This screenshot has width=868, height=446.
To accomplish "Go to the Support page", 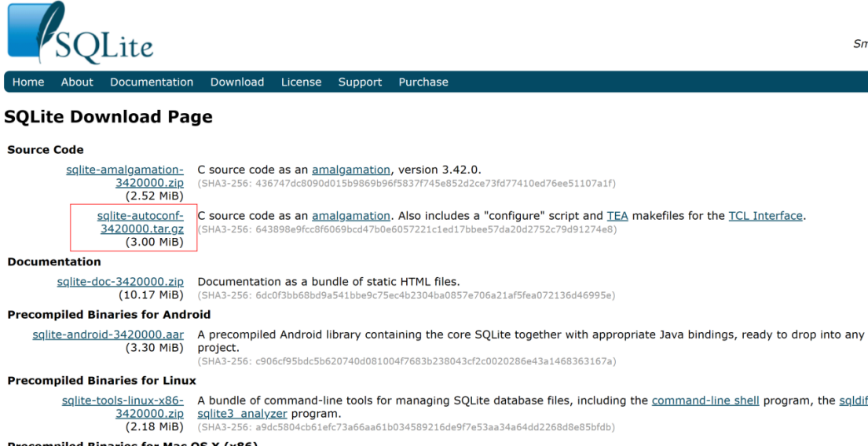I will coord(360,82).
